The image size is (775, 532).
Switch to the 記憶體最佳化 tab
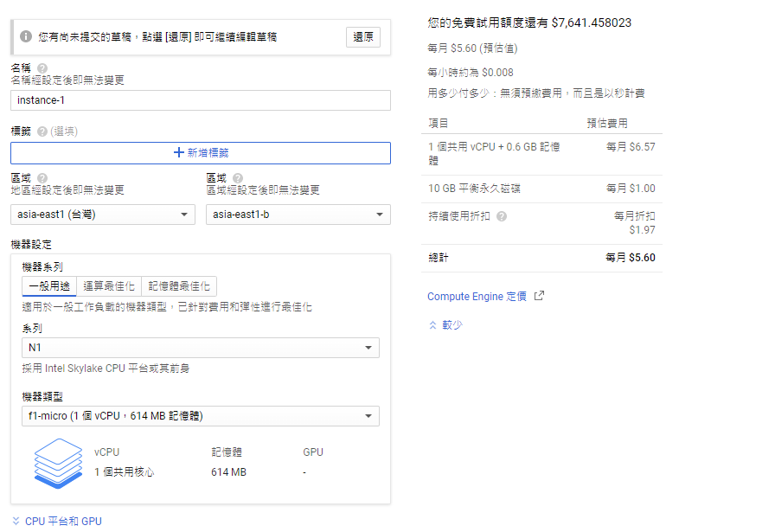point(179,286)
